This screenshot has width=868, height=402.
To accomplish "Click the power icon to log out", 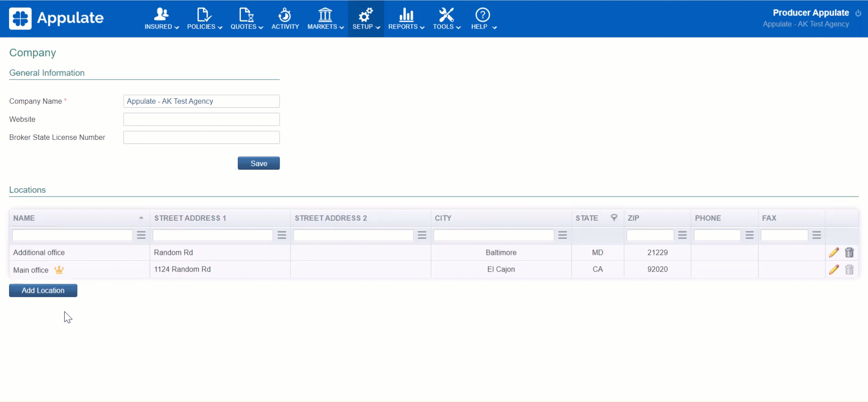I will click(858, 13).
